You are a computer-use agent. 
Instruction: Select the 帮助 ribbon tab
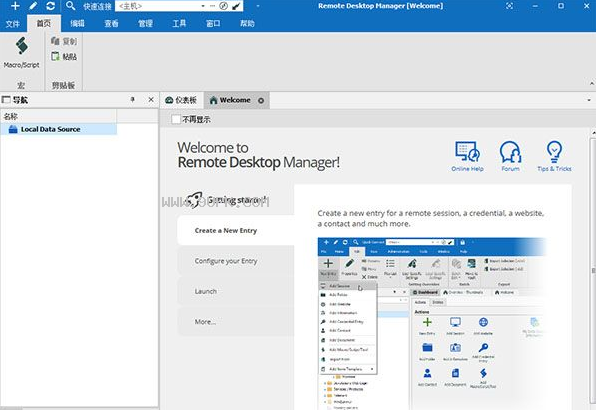coord(247,24)
